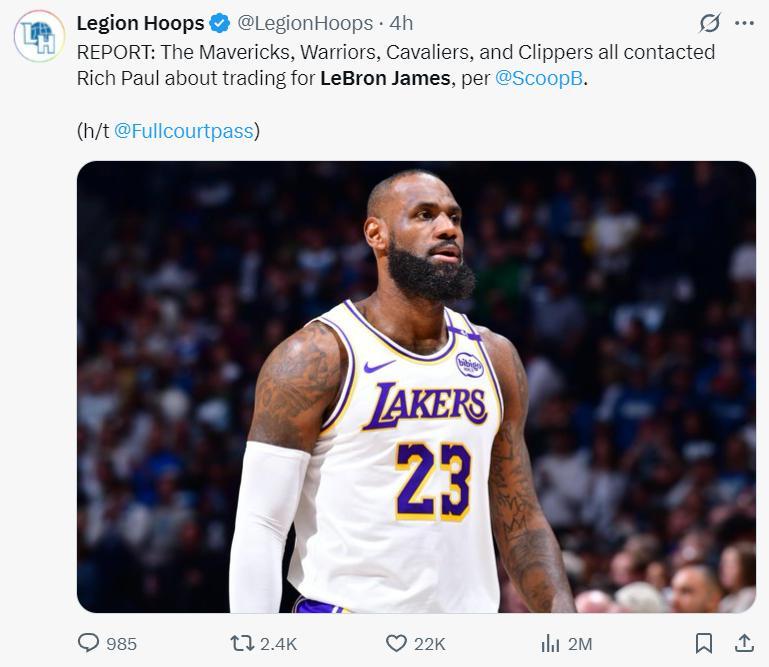
Task: Click the 2.4K reposts count
Action: coord(278,643)
